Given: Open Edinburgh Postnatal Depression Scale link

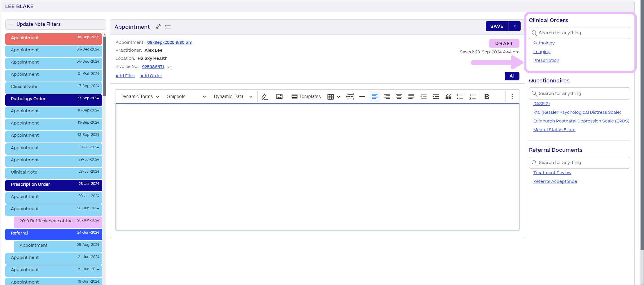Looking at the screenshot, I should [581, 121].
